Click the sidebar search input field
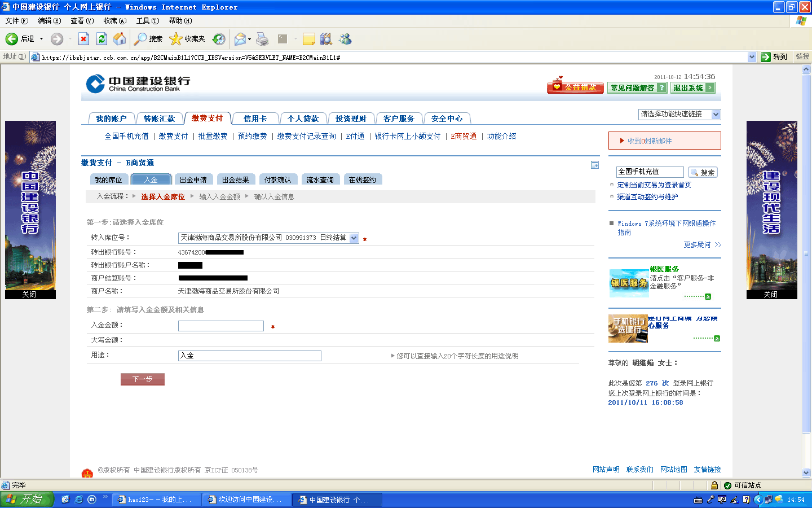Image resolution: width=812 pixels, height=508 pixels. pos(650,172)
